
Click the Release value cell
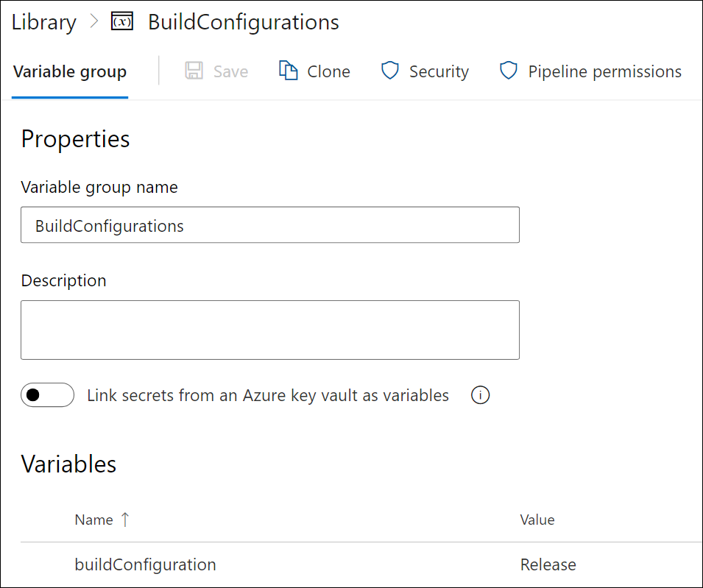click(x=548, y=564)
